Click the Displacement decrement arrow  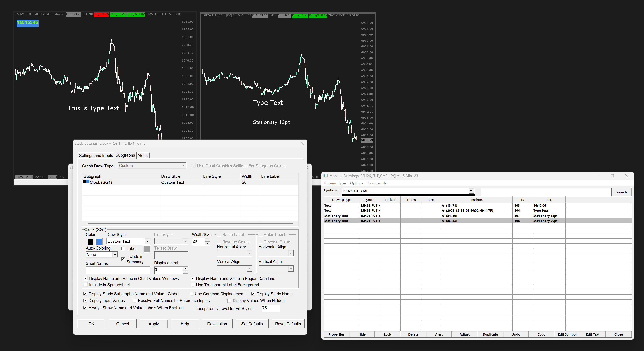tap(185, 272)
